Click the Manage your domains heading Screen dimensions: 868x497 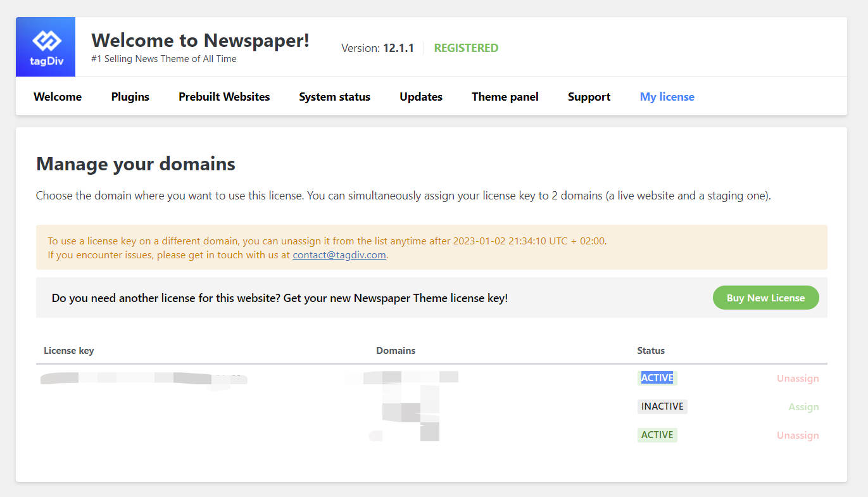(135, 164)
